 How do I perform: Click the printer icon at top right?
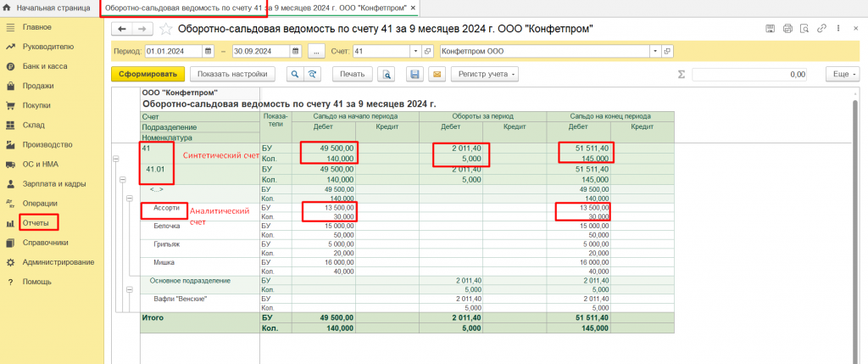[787, 29]
